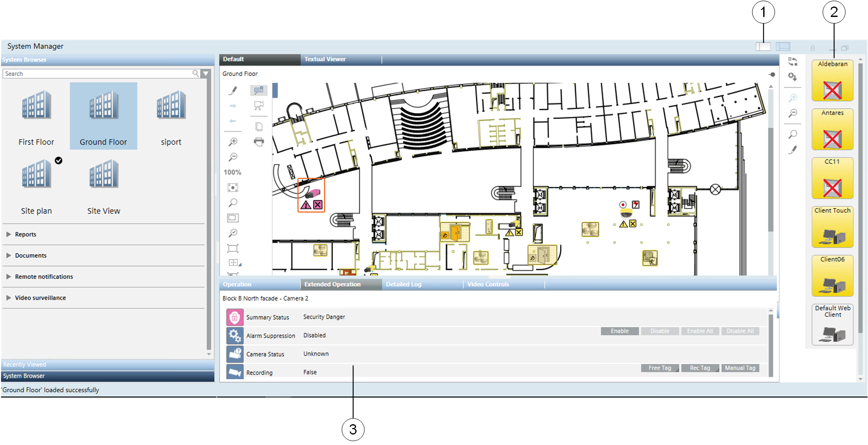Open the Detailed Log tab

404,284
